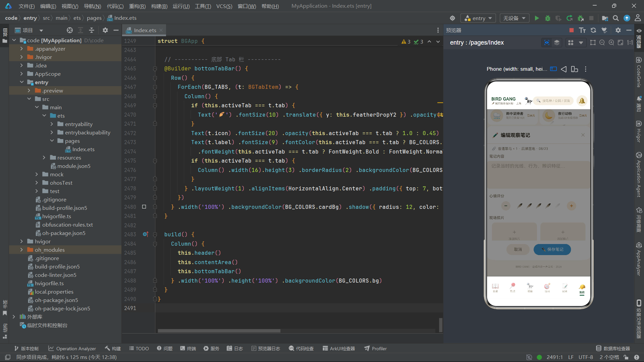Click warnings count indicator in editor
This screenshot has width=644, height=362.
tap(406, 42)
